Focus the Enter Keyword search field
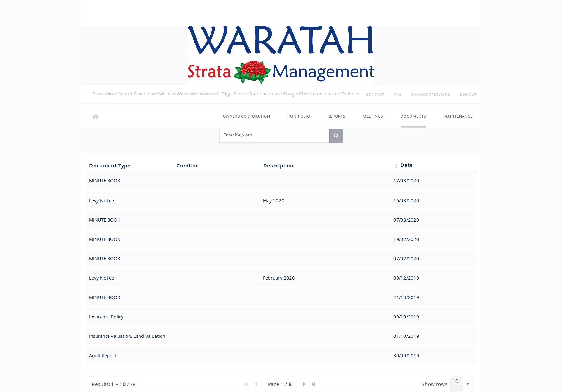This screenshot has height=392, width=562. [x=274, y=136]
